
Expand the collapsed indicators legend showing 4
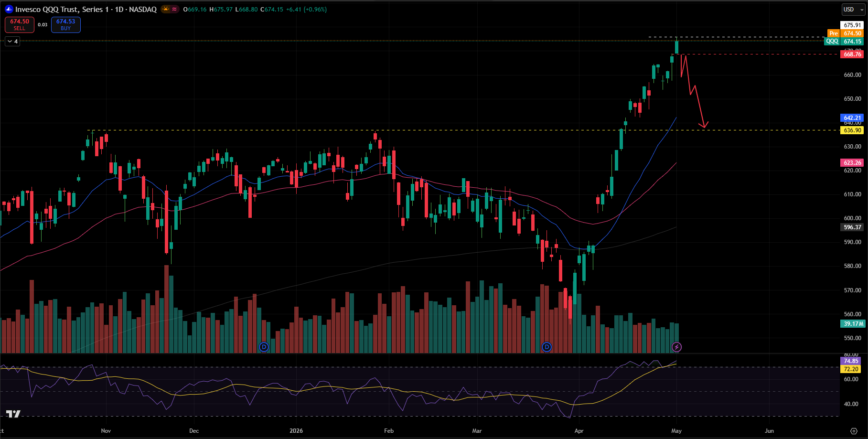coord(12,42)
